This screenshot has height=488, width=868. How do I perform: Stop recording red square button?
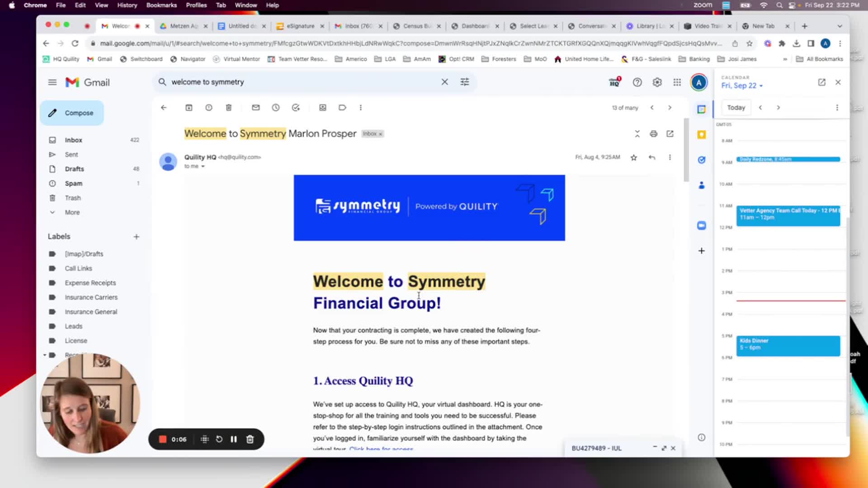click(x=163, y=439)
